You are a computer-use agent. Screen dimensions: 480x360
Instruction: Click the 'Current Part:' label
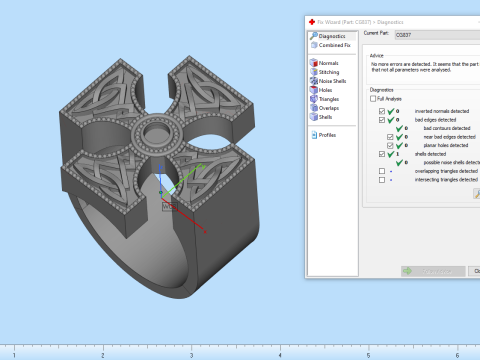(x=376, y=33)
